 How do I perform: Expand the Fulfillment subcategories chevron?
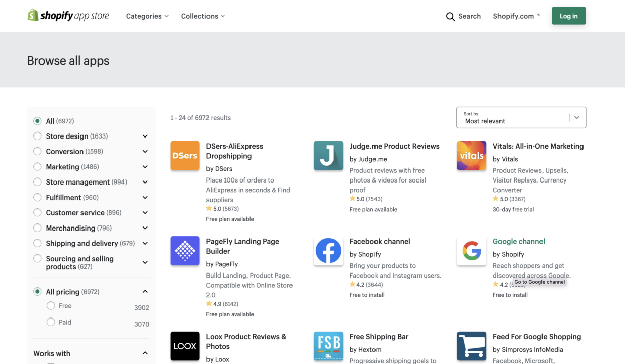click(145, 197)
